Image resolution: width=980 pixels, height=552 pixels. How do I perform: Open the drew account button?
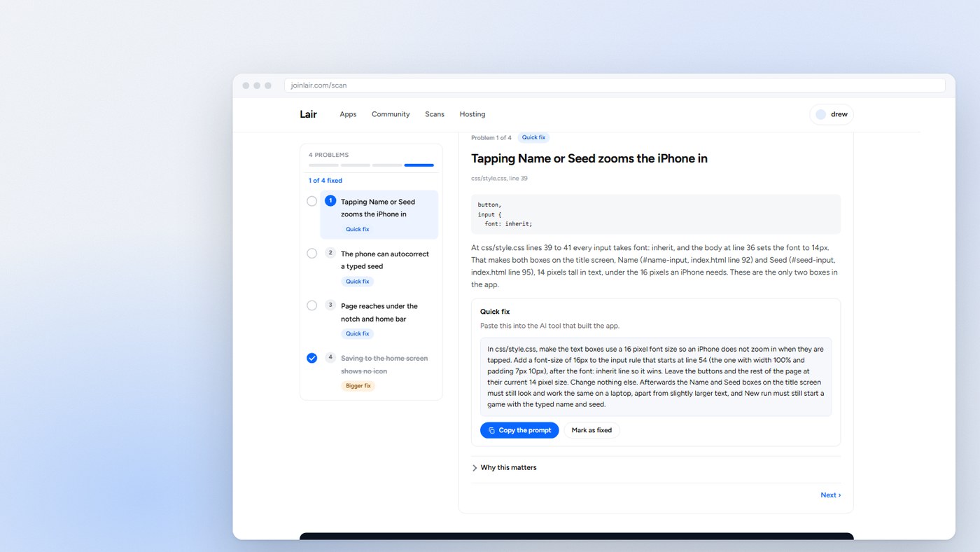click(832, 114)
